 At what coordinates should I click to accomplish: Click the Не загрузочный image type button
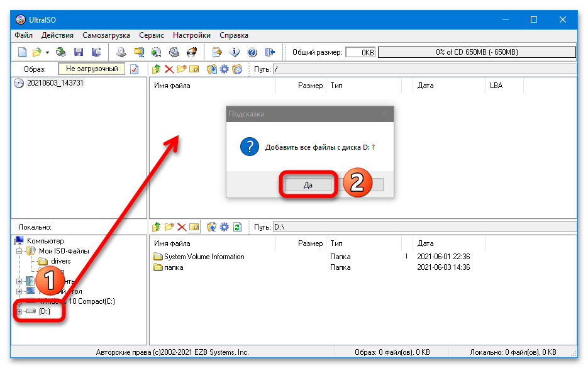coord(92,69)
